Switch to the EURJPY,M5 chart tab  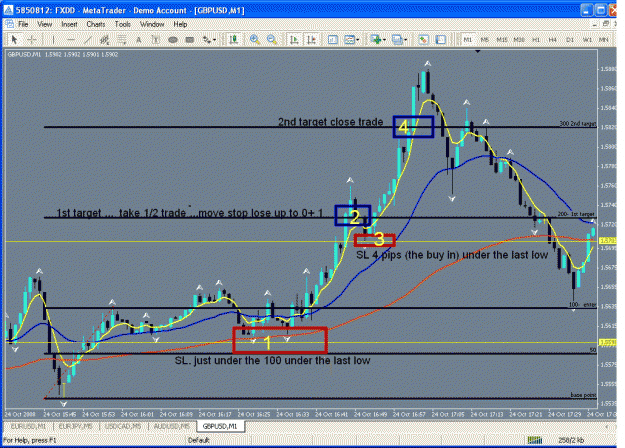(76, 426)
